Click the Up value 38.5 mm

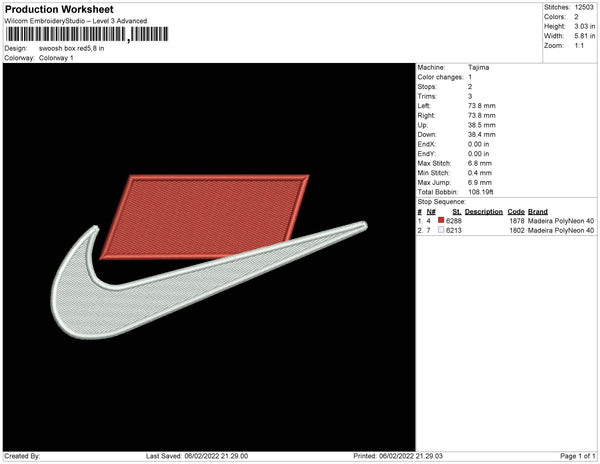pos(481,125)
